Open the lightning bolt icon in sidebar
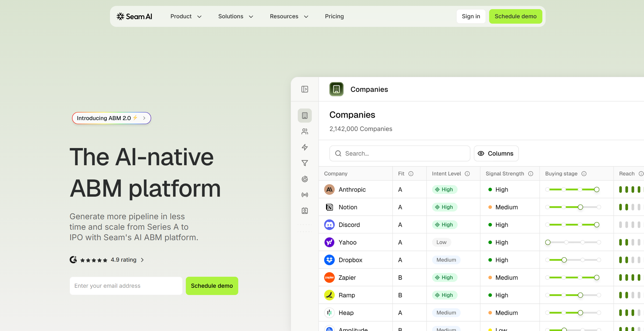Screen dimensions: 644x331 point(305,147)
